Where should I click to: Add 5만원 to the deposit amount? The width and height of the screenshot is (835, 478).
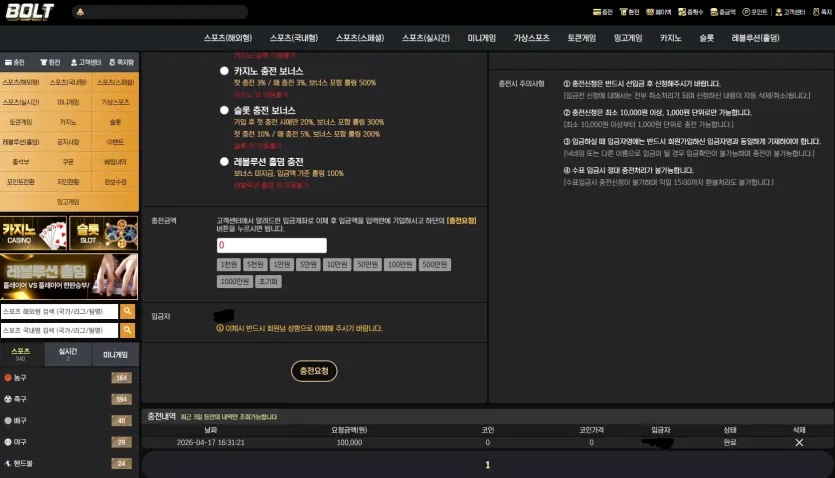pos(308,265)
